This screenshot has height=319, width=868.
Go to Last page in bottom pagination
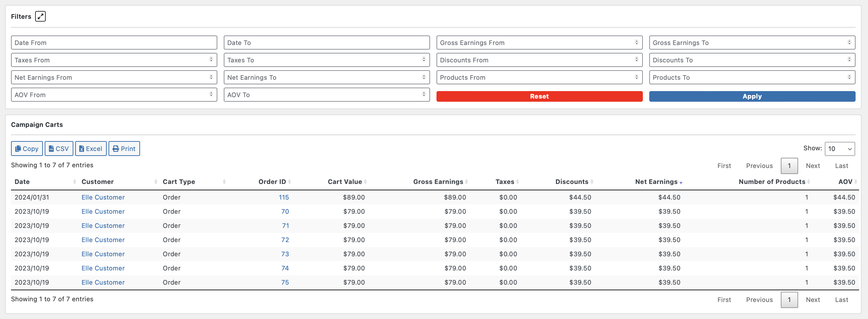click(x=841, y=300)
